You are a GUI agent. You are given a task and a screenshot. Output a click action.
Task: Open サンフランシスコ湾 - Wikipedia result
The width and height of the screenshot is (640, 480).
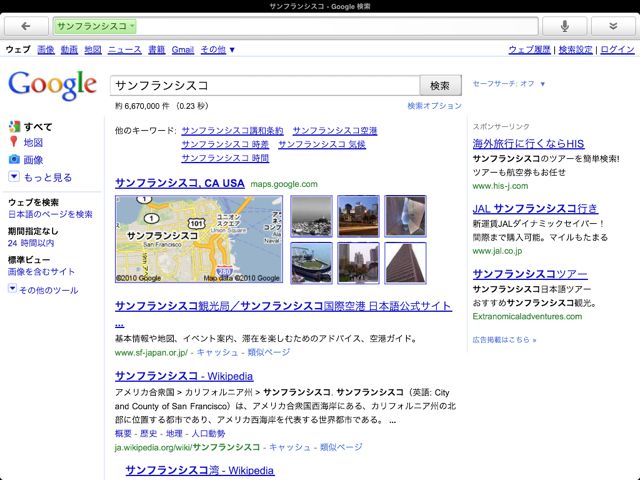pyautogui.click(x=200, y=470)
